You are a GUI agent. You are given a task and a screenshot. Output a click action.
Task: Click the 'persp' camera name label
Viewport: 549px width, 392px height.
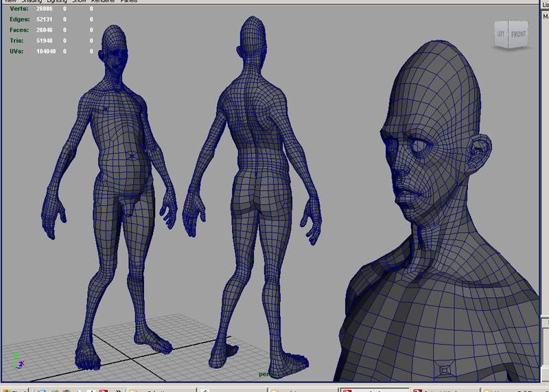pos(268,374)
